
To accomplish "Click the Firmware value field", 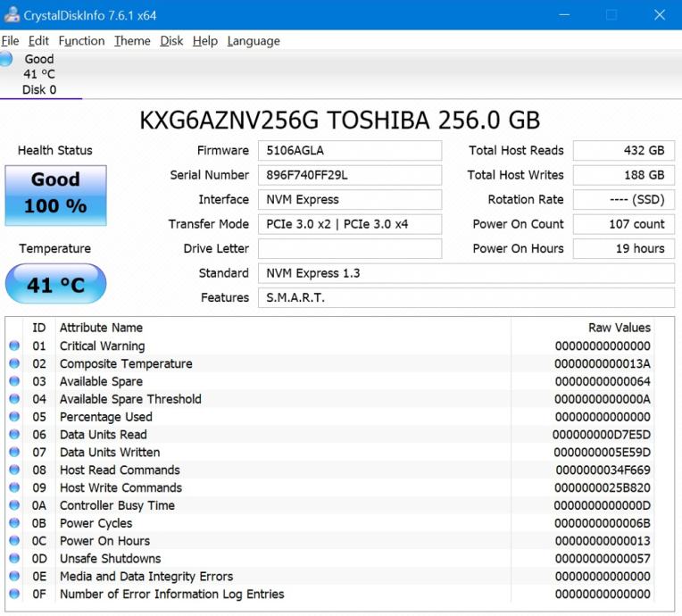I will point(349,151).
